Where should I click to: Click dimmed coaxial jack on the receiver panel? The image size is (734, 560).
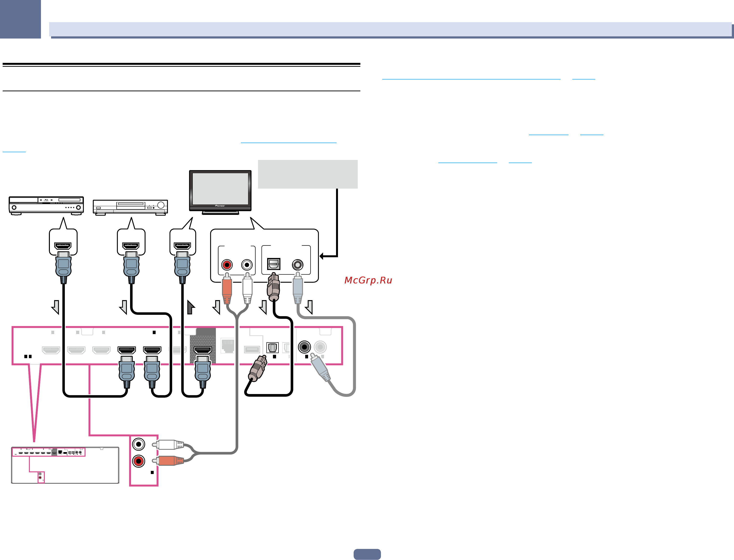coord(320,347)
